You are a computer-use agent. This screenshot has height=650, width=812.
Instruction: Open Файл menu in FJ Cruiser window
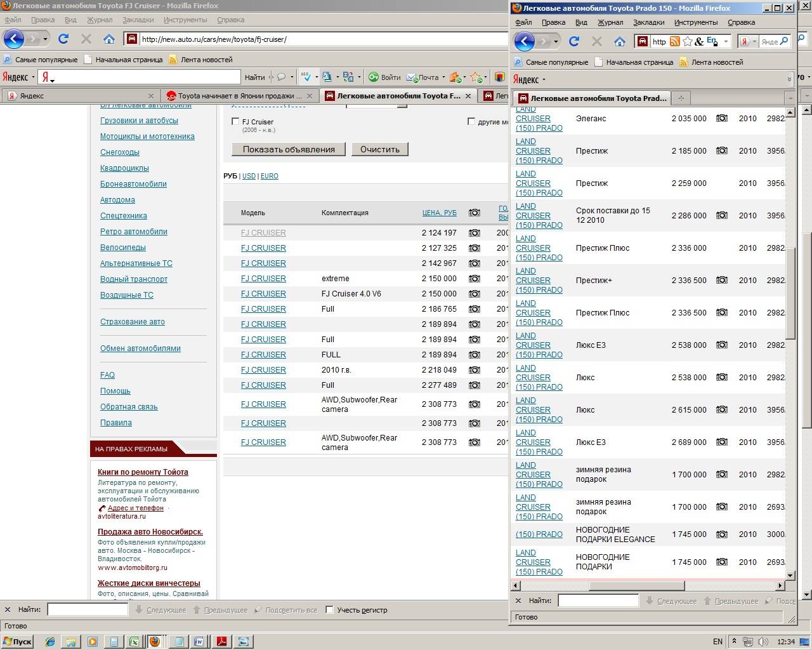[13, 20]
